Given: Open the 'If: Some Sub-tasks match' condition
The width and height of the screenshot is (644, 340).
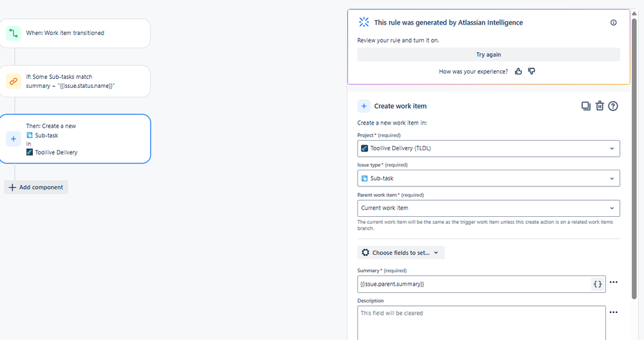Looking at the screenshot, I should click(75, 81).
